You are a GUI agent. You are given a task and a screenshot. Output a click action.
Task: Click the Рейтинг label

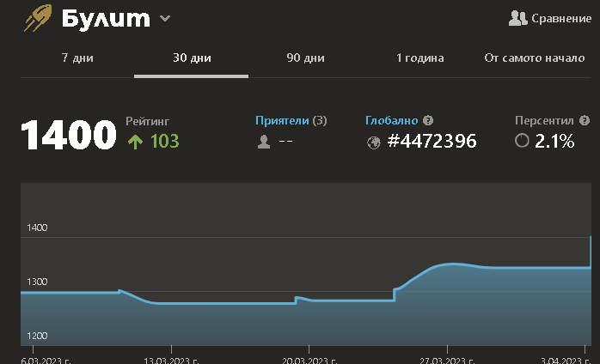click(147, 121)
